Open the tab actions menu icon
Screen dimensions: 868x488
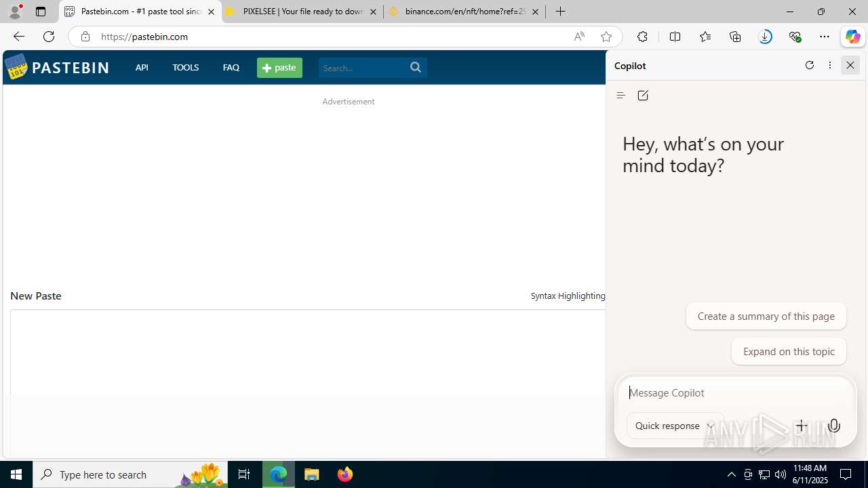coord(41,12)
